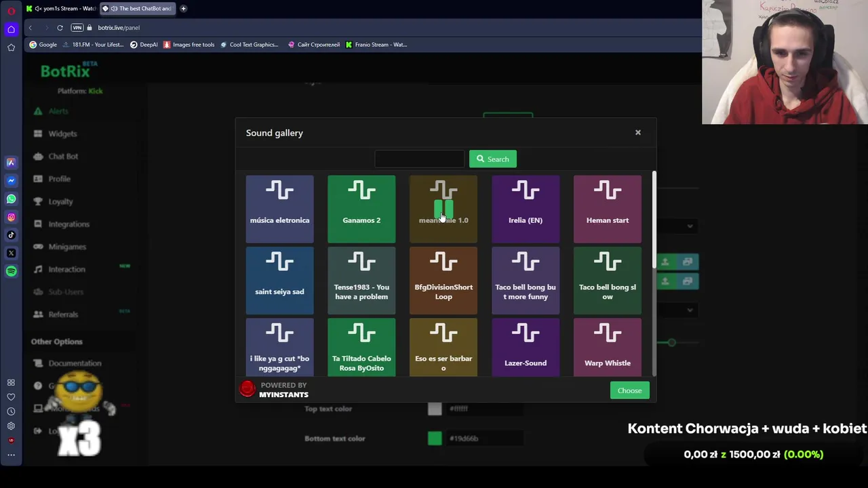Open Minigames section
This screenshot has width=868, height=488.
click(x=67, y=247)
